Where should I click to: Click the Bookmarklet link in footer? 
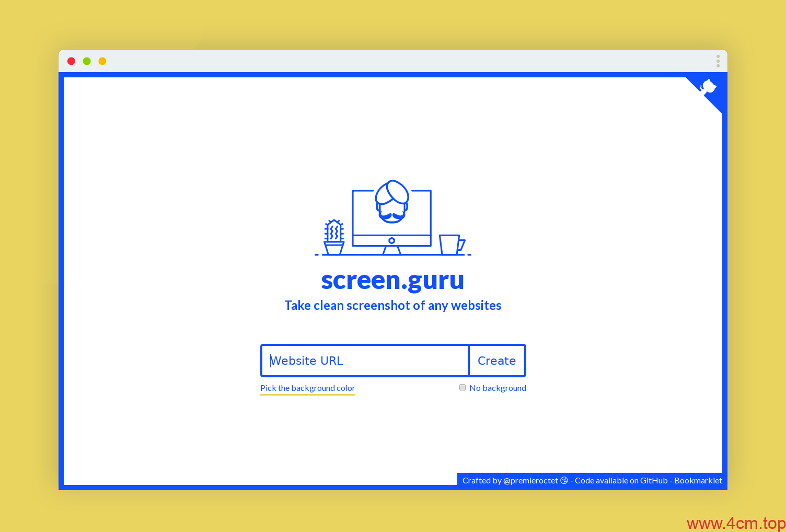pyautogui.click(x=698, y=480)
